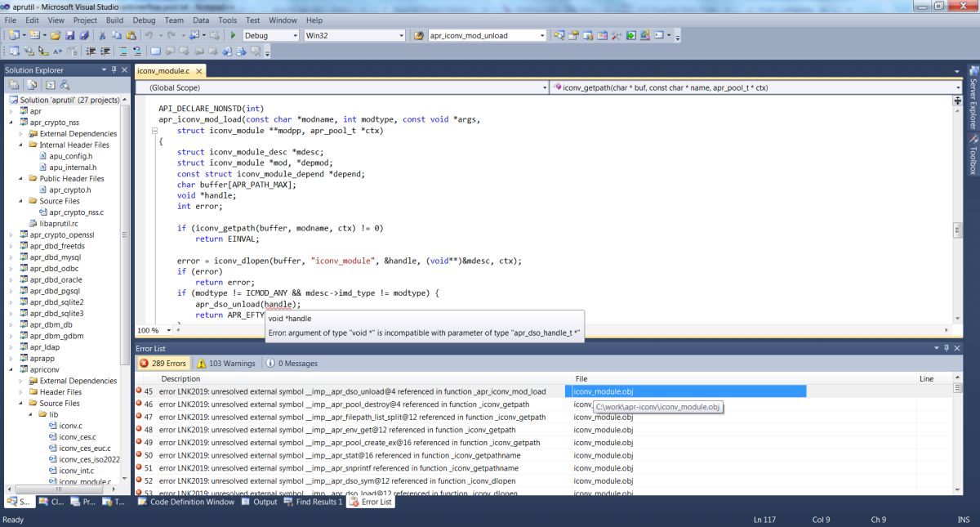Open the Command Window toolbar icon
Viewport: 980px width, 527px height.
(658, 35)
